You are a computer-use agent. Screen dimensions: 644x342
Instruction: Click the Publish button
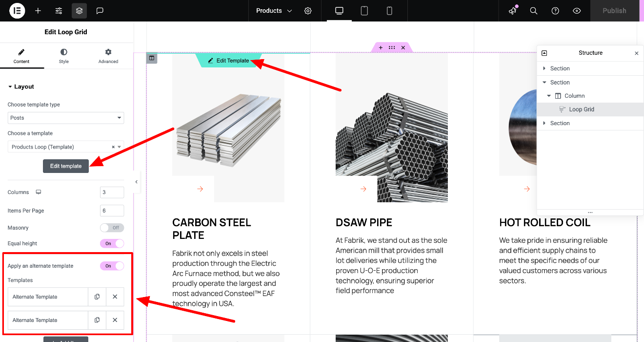pyautogui.click(x=614, y=11)
